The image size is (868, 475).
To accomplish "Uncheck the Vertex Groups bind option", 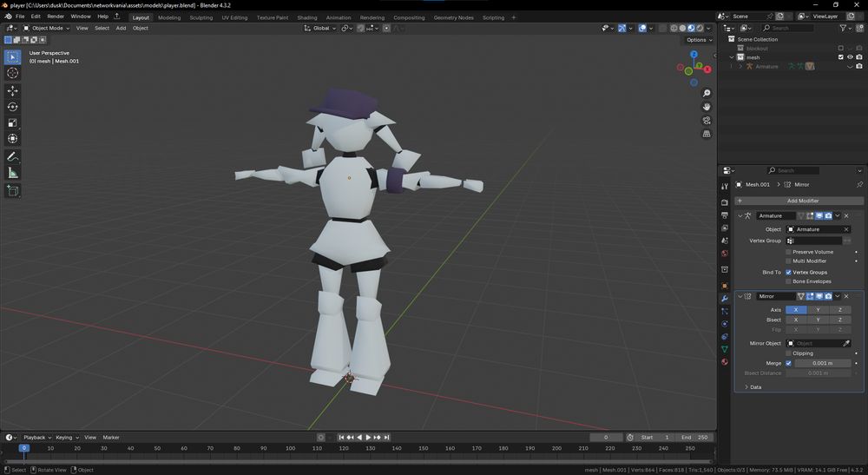I will click(788, 272).
